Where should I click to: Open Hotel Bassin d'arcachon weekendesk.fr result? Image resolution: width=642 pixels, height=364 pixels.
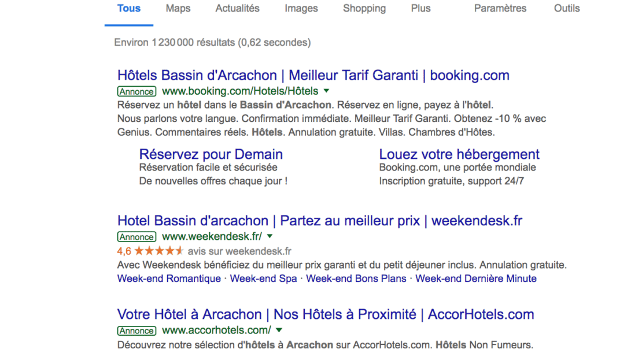point(319,221)
